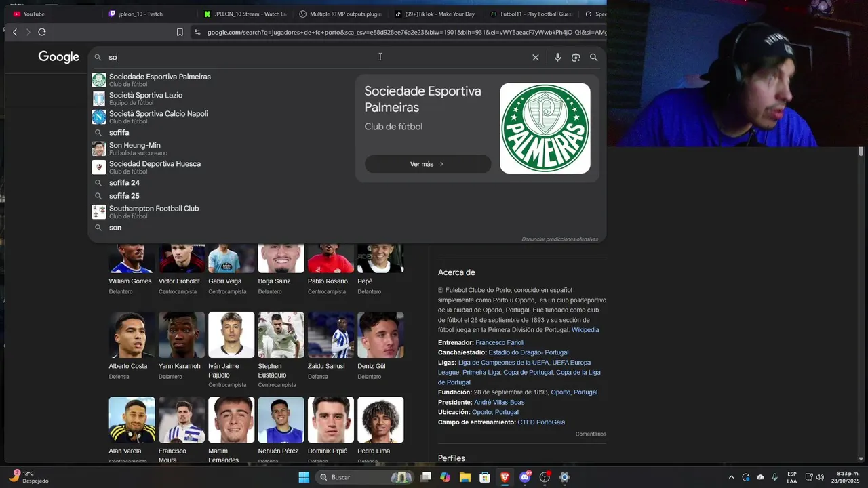Open the Settings gear app in taskbar
This screenshot has width=868, height=488.
(x=564, y=477)
